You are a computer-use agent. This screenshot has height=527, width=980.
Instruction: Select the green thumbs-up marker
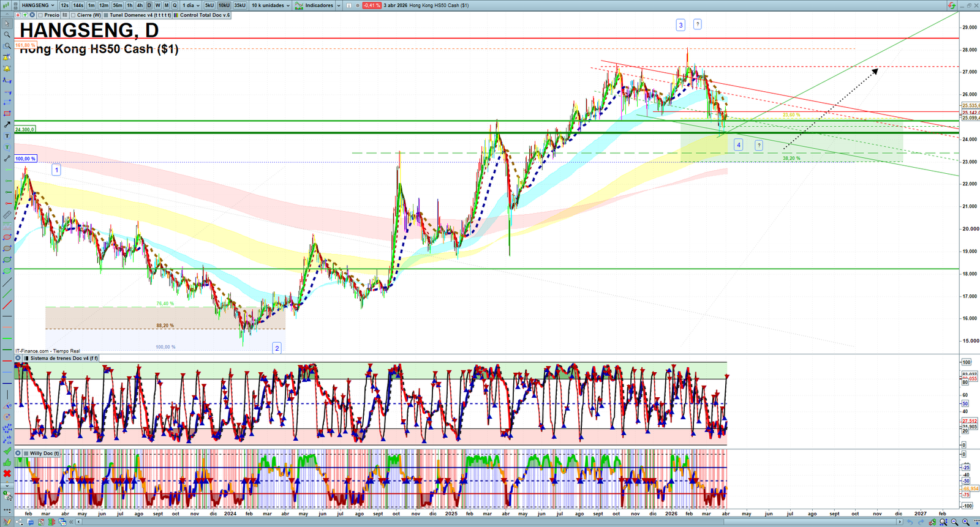tap(7, 463)
